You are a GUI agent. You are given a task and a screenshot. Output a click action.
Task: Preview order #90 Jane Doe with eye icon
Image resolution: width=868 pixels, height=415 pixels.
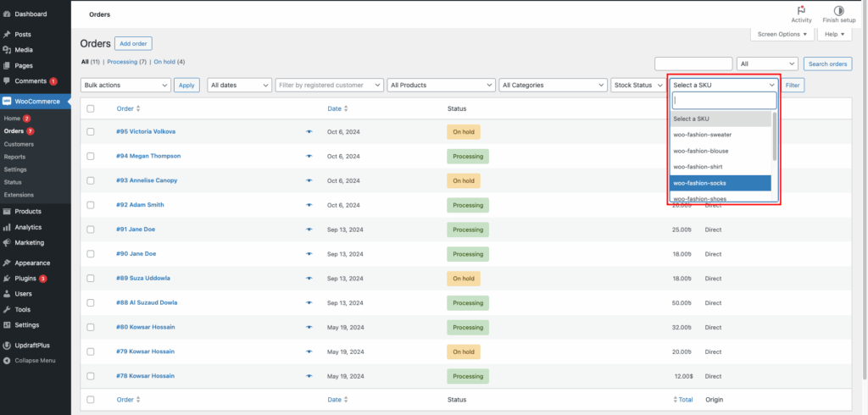(309, 254)
